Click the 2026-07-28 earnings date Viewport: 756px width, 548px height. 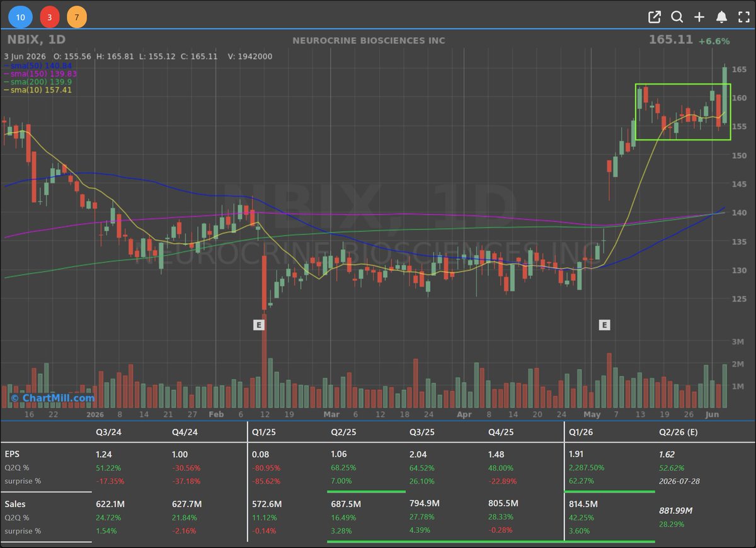point(680,481)
